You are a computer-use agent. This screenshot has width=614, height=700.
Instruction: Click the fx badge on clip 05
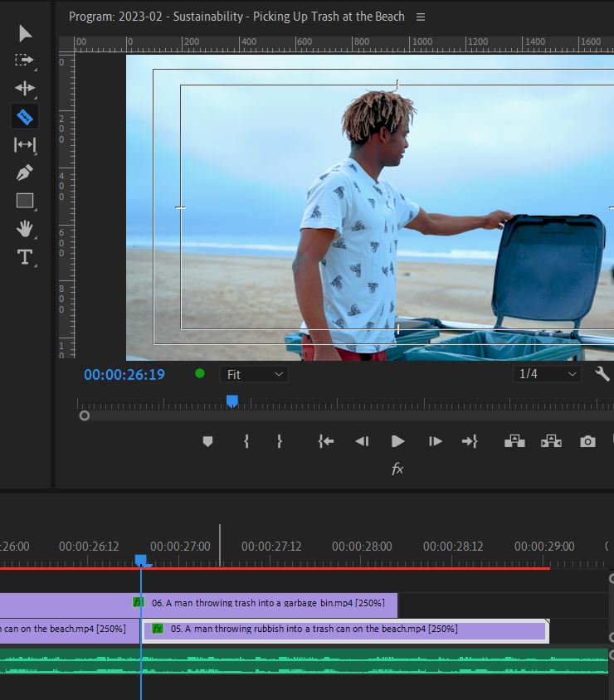point(158,629)
